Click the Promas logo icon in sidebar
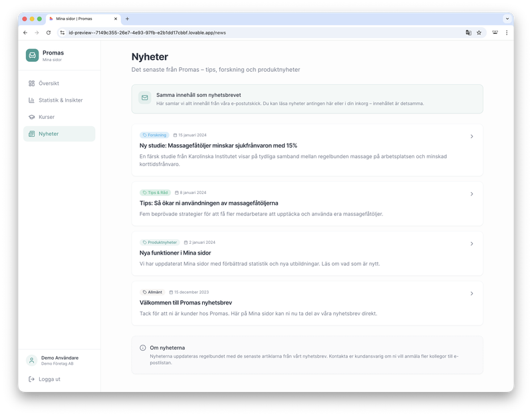The height and width of the screenshot is (416, 532). click(33, 55)
